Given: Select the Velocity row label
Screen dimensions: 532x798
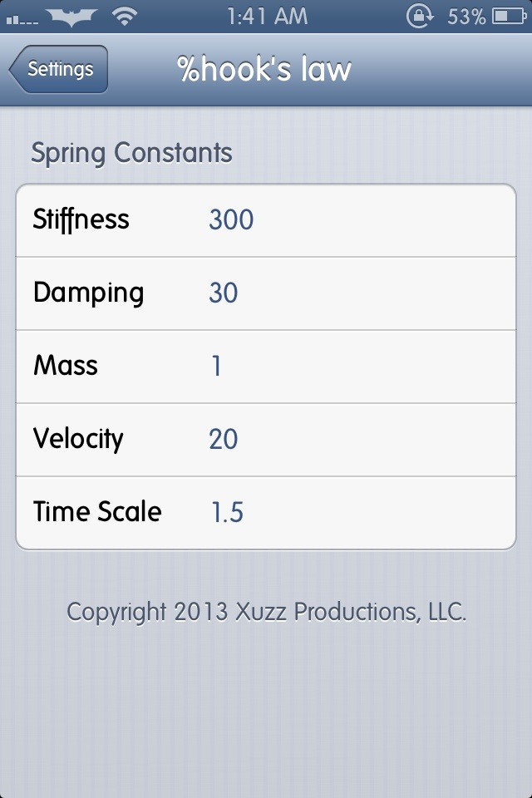Looking at the screenshot, I should (78, 439).
